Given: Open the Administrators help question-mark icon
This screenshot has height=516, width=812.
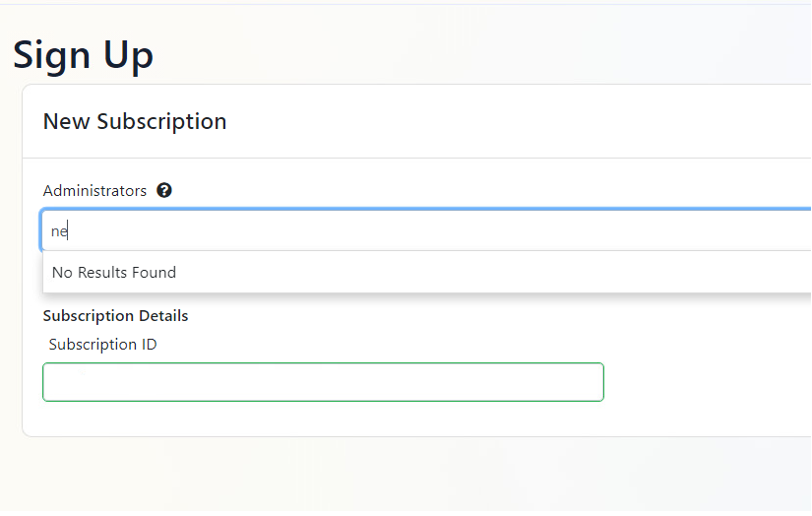Looking at the screenshot, I should pyautogui.click(x=164, y=191).
